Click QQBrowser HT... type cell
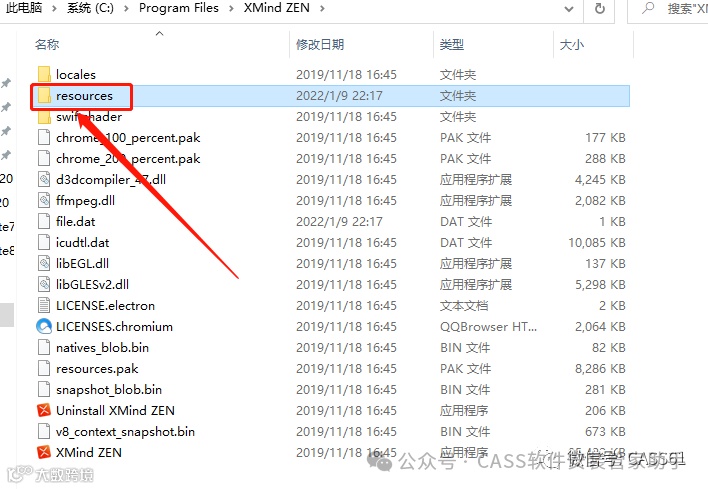The width and height of the screenshot is (708, 489). 488,326
